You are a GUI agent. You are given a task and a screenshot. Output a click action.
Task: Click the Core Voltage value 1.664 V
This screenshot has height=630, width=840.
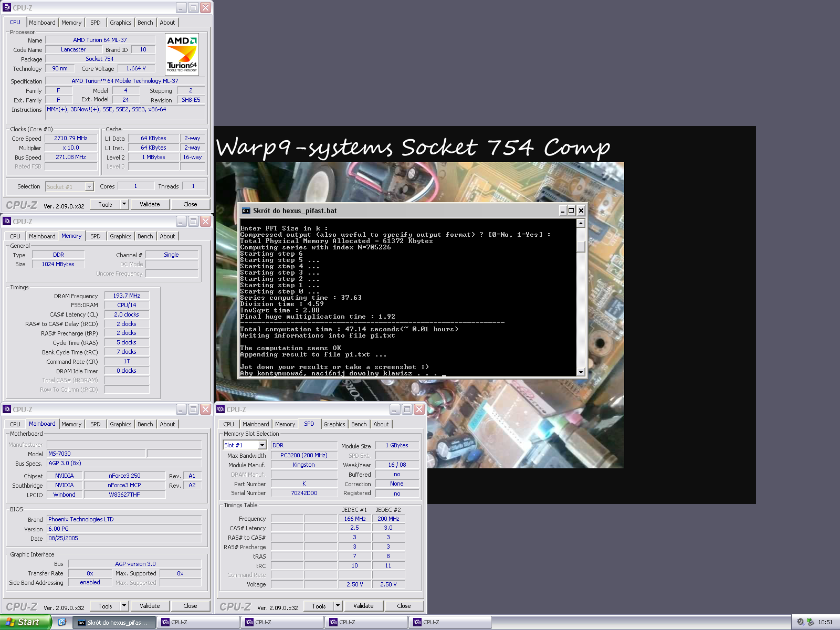pyautogui.click(x=136, y=69)
